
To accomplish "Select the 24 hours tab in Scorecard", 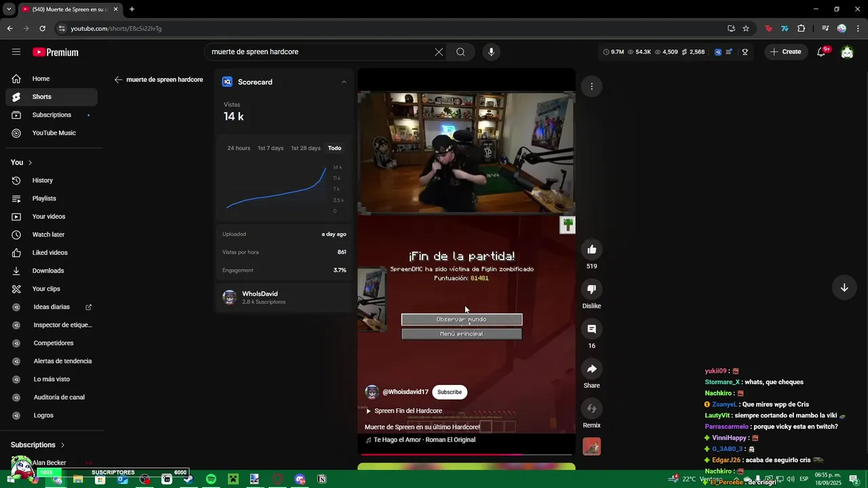I will click(239, 148).
